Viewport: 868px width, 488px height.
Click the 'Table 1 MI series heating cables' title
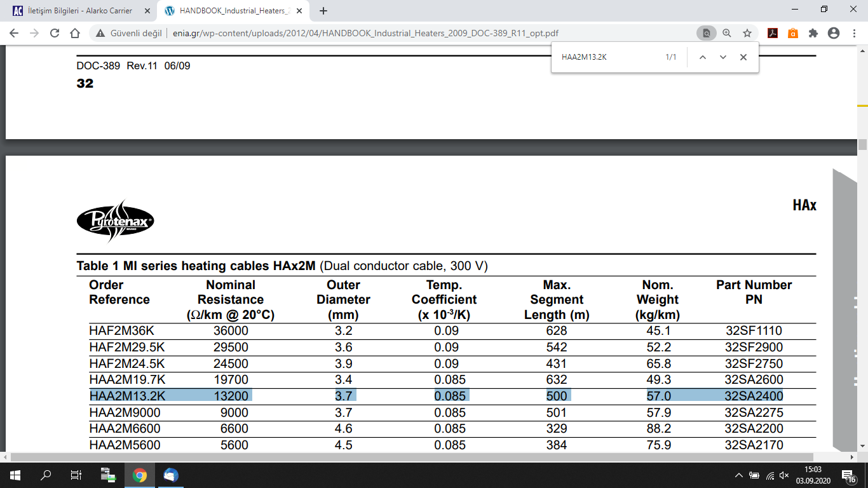(x=196, y=266)
